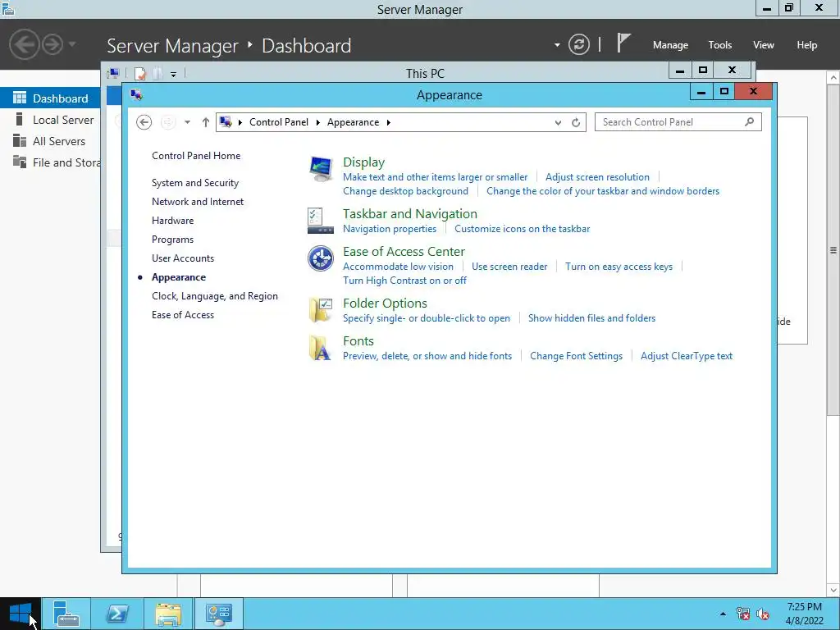Image resolution: width=840 pixels, height=630 pixels.
Task: Open the Fonts folder icon
Action: [x=321, y=348]
